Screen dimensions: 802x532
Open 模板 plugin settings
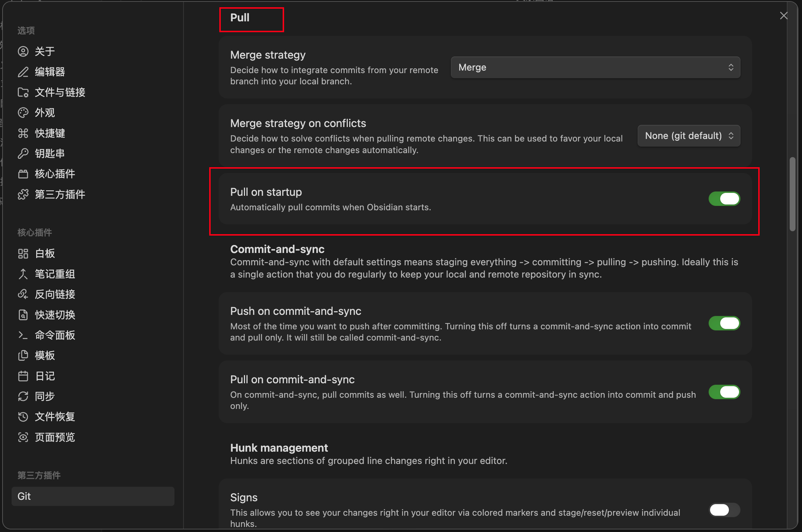(x=93, y=355)
